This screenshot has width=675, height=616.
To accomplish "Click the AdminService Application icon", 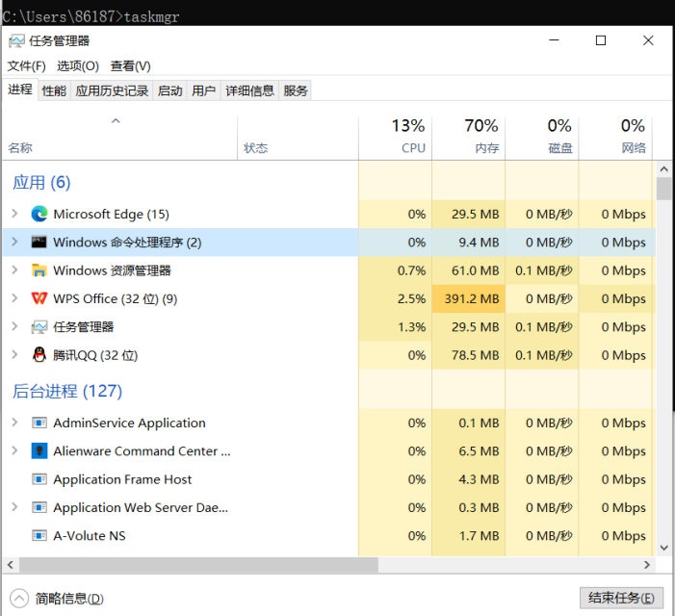I will (39, 423).
